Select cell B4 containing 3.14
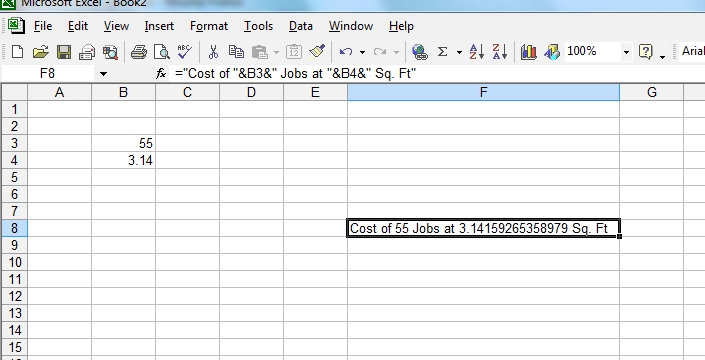705x360 pixels. pyautogui.click(x=124, y=160)
